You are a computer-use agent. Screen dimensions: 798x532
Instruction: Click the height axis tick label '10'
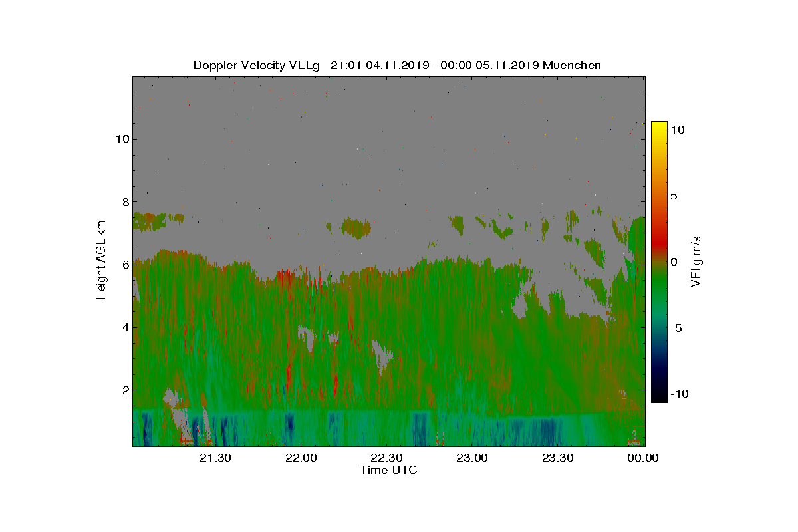tap(122, 139)
